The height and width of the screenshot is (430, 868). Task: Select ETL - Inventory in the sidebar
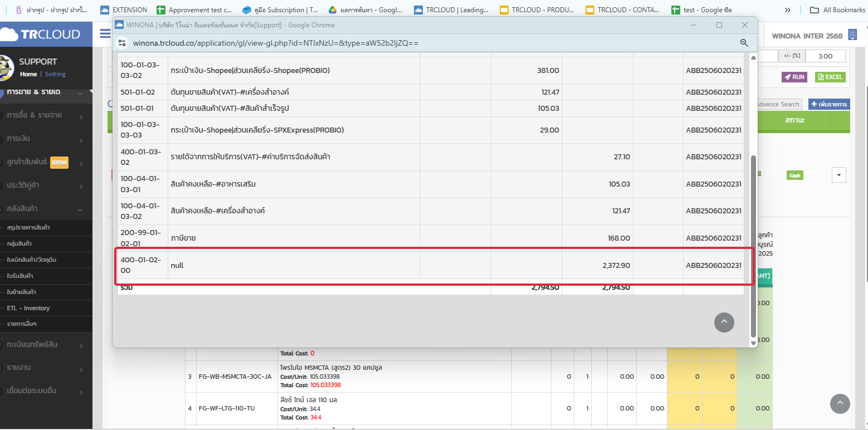point(28,308)
